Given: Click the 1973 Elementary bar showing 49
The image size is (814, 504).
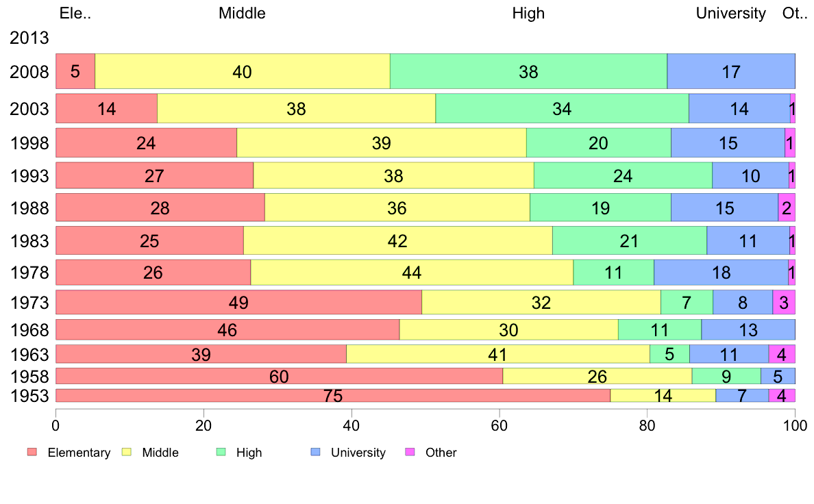Looking at the screenshot, I should (239, 302).
